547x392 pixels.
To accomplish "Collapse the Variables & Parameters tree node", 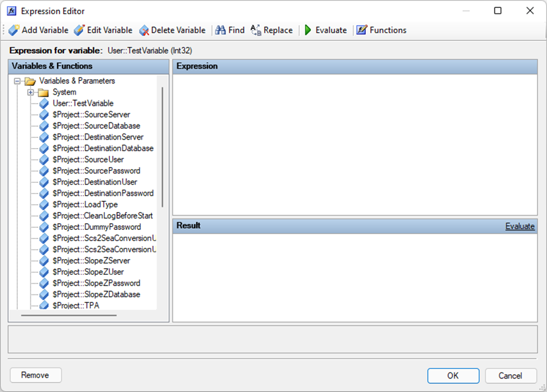I will (x=17, y=81).
